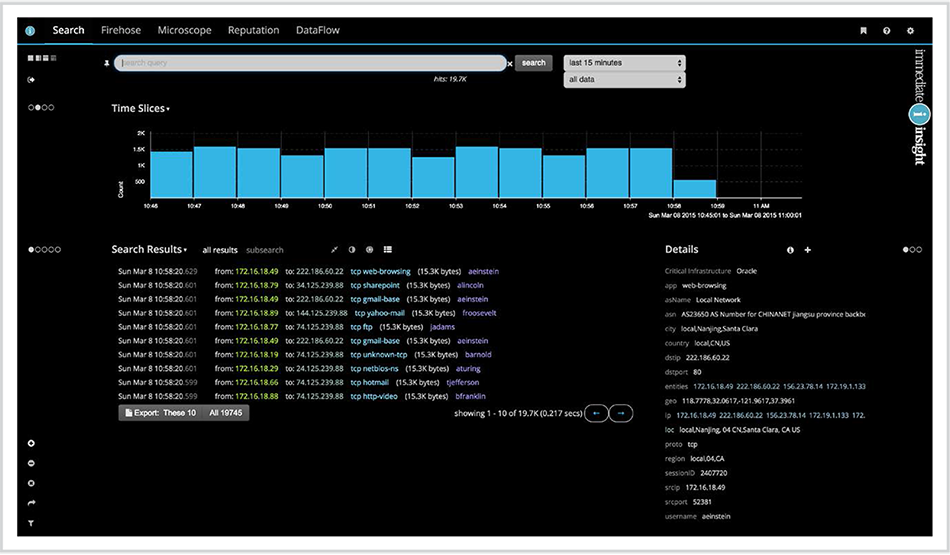Open the settings gear icon
Viewport: 950px width, 555px height.
point(910,30)
